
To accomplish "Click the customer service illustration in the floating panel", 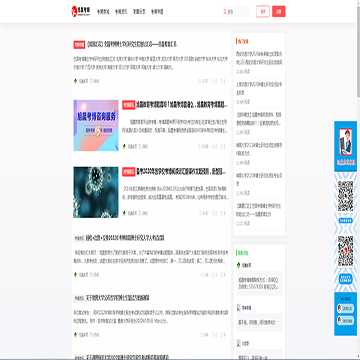I will (x=345, y=142).
